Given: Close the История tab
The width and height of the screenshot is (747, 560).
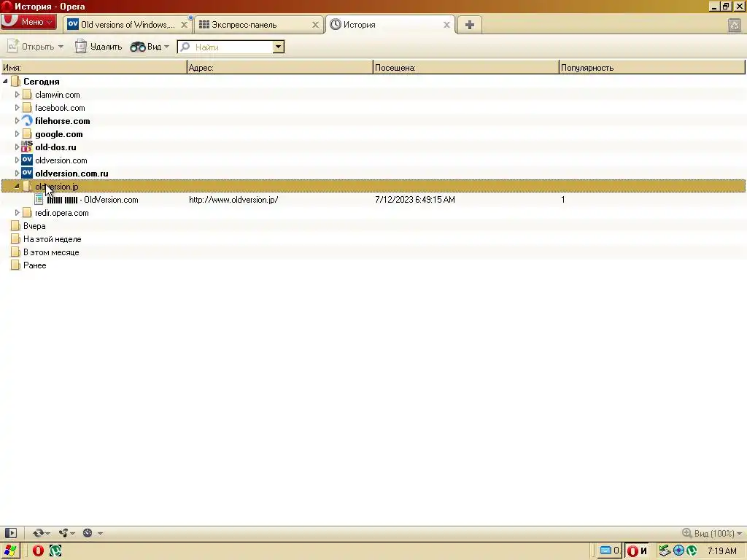Looking at the screenshot, I should coord(446,25).
